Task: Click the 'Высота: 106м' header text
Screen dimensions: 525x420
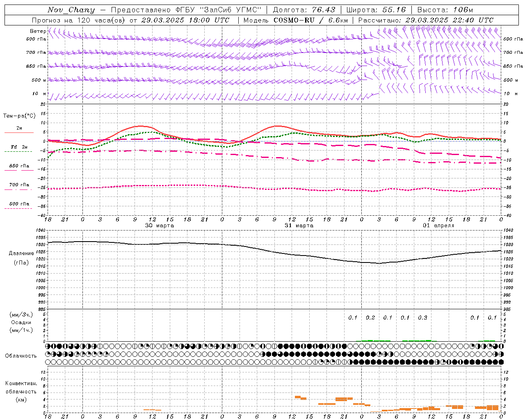Action: (x=445, y=10)
